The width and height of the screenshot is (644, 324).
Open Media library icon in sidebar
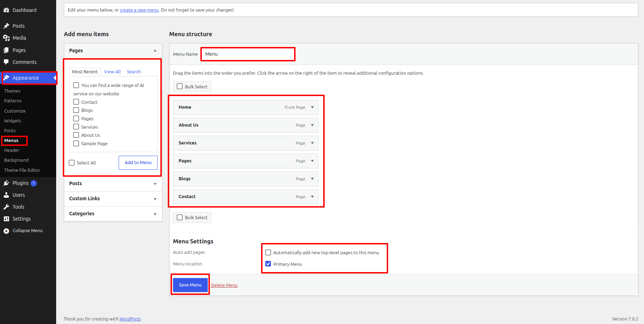pos(6,38)
